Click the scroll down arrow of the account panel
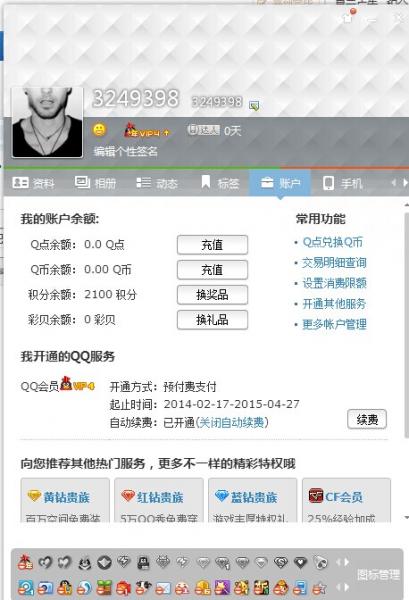409x600 pixels. [x=406, y=517]
